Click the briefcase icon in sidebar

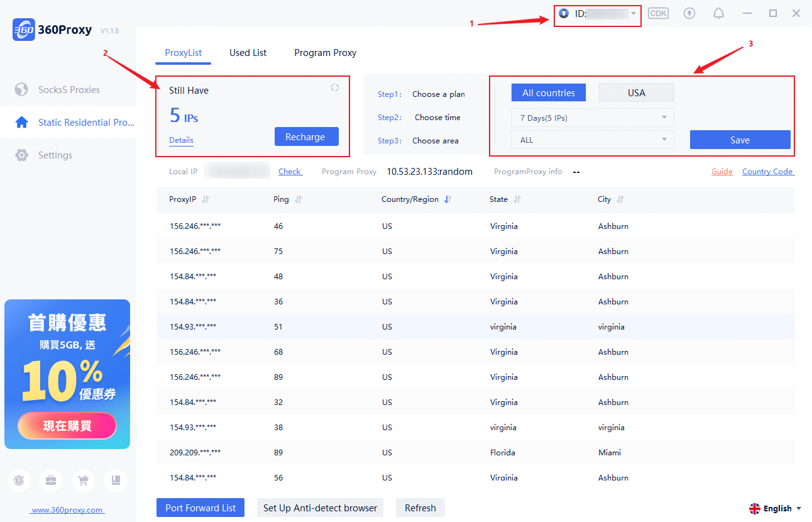[x=50, y=480]
